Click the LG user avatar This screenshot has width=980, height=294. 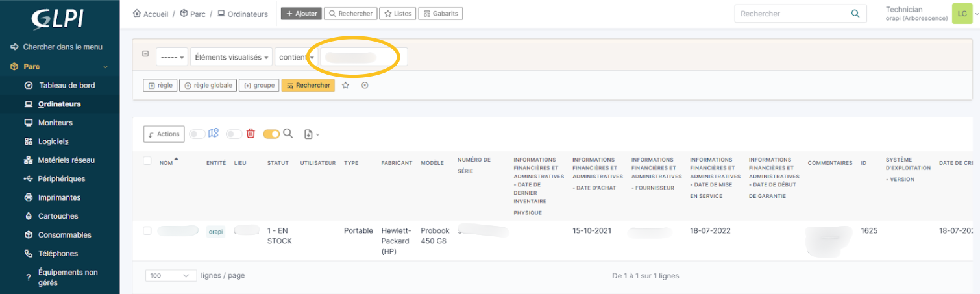962,14
